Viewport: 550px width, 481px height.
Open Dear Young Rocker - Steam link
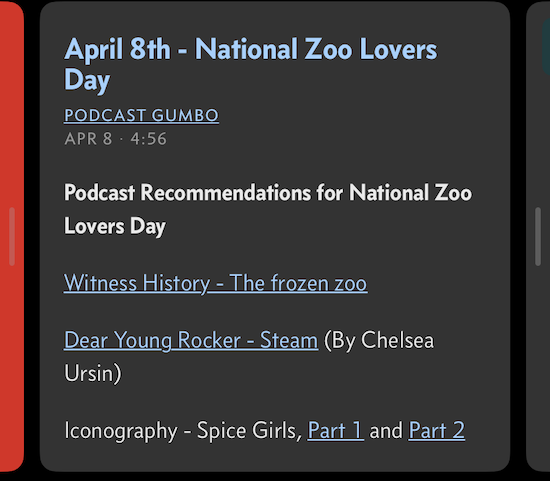point(191,340)
